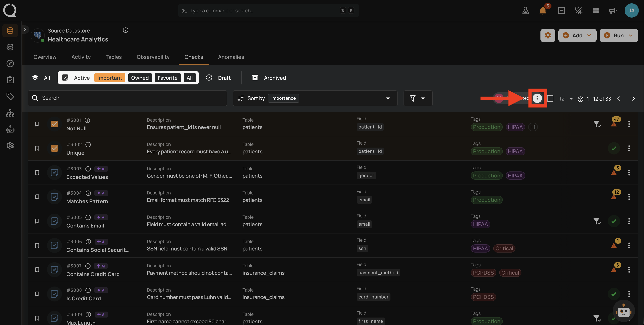Select the #3008 Is Credit Card checkbox
The image size is (644, 325).
[x=54, y=294]
